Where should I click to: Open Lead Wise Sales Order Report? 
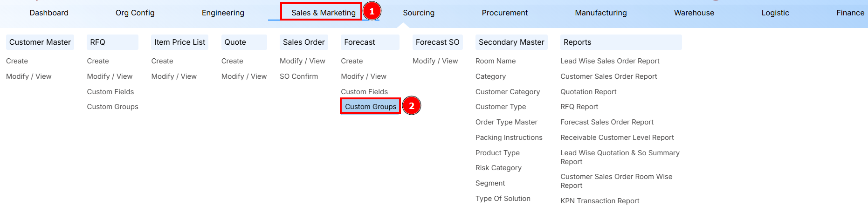609,61
